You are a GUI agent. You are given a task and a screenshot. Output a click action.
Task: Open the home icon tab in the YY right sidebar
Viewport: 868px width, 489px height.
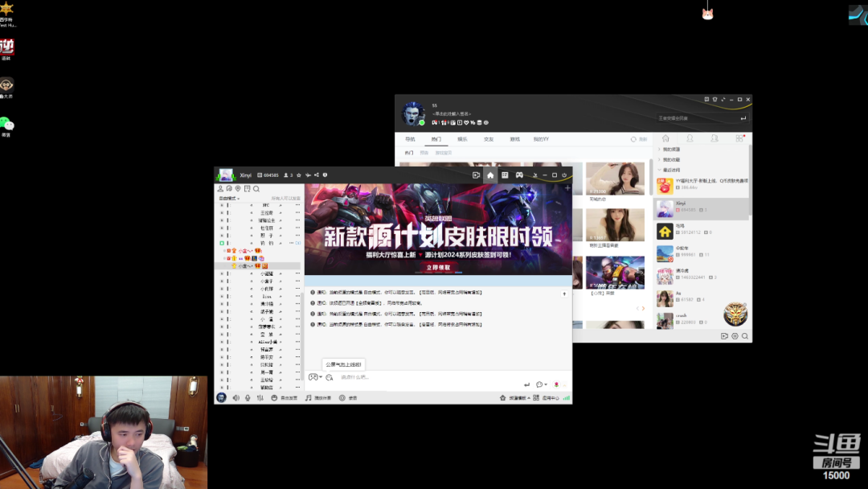click(665, 138)
